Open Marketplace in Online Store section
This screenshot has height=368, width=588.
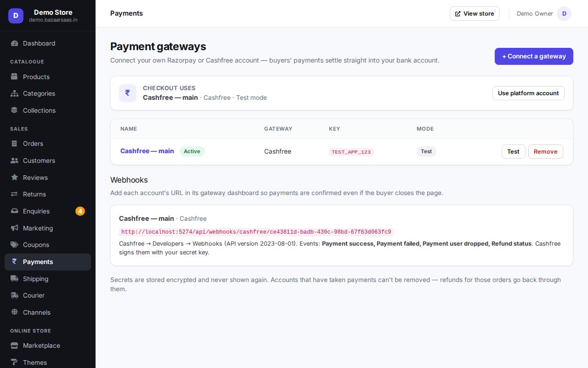[48, 345]
